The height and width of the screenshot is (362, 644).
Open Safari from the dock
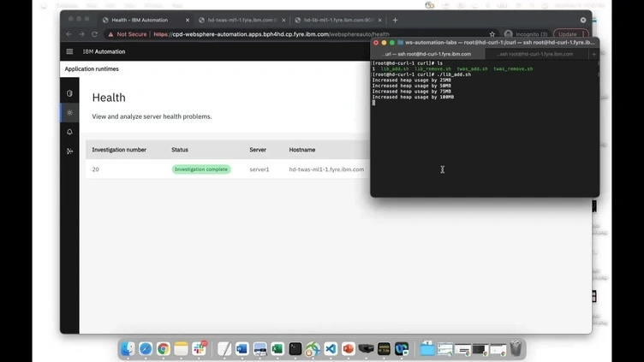click(x=146, y=349)
